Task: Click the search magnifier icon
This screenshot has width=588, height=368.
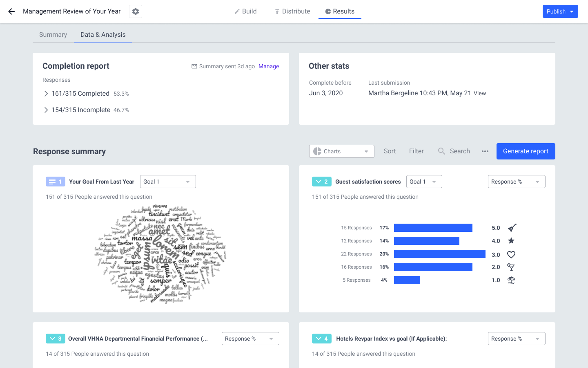Action: [x=441, y=151]
